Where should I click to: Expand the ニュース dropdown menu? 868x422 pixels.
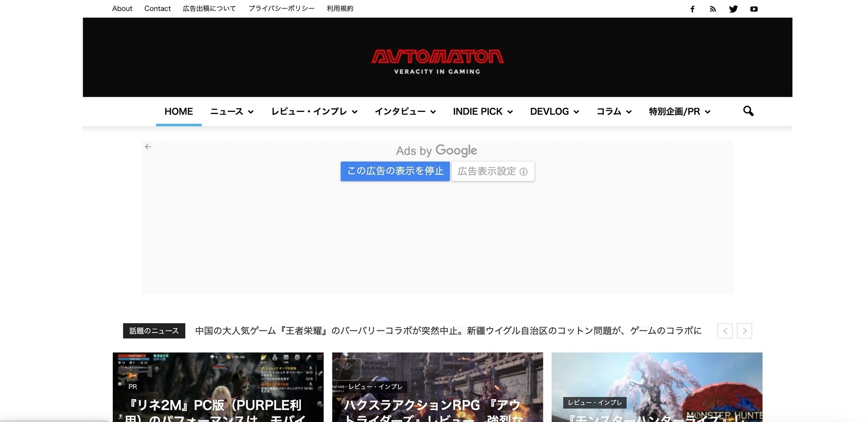coord(251,112)
